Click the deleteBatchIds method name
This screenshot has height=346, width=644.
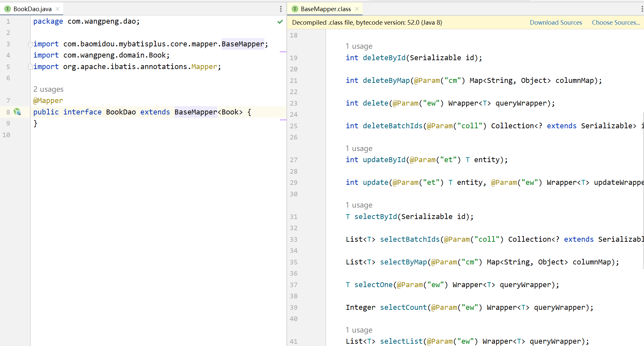click(393, 126)
